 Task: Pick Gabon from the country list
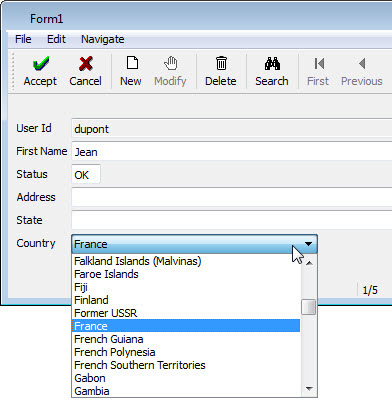pyautogui.click(x=186, y=378)
